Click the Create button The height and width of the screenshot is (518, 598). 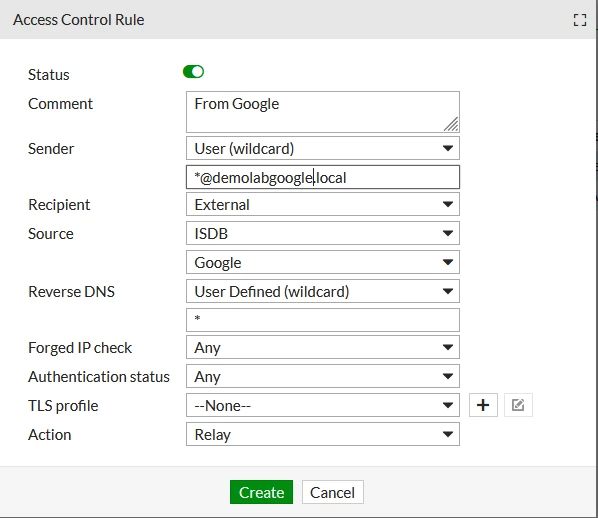click(x=261, y=492)
